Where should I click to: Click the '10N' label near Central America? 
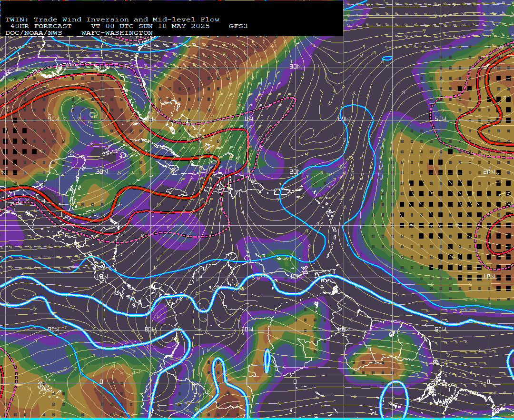102,276
